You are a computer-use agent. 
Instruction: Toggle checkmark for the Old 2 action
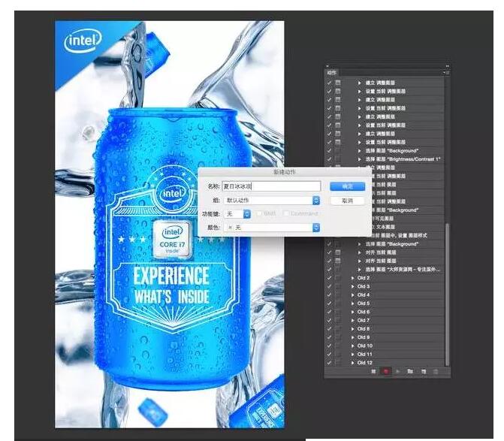(329, 278)
